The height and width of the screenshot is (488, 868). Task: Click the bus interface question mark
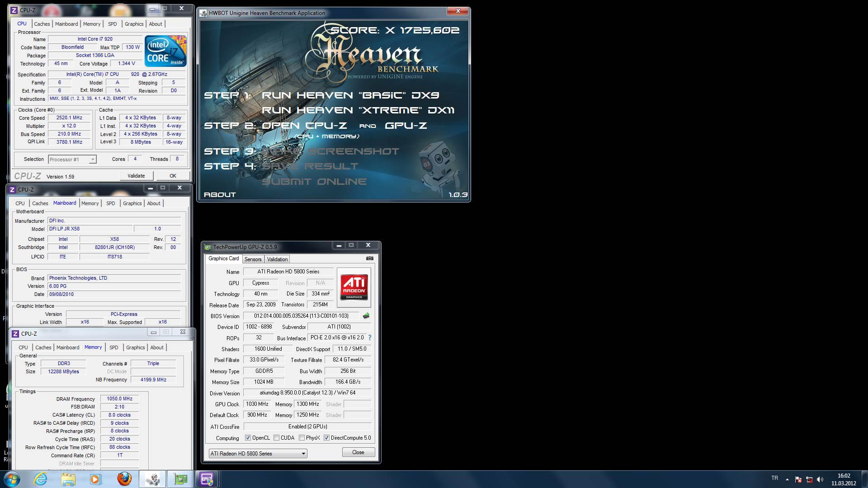coord(369,338)
